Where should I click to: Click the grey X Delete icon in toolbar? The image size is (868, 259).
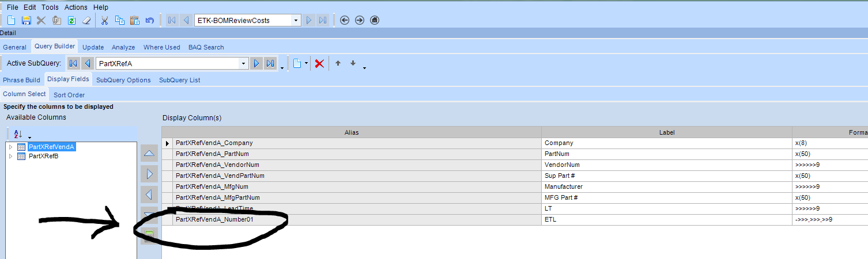(41, 20)
